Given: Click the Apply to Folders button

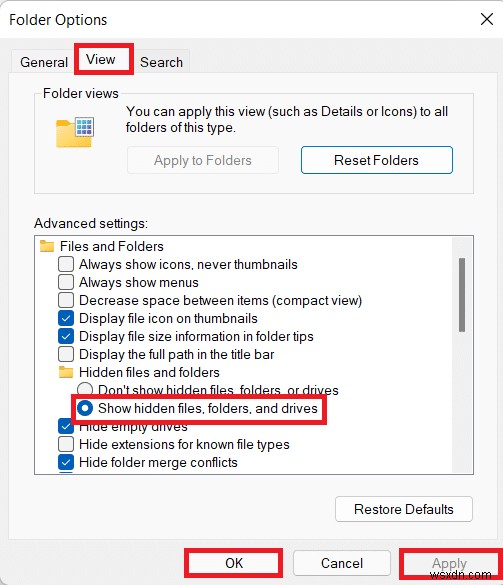Looking at the screenshot, I should 203,160.
